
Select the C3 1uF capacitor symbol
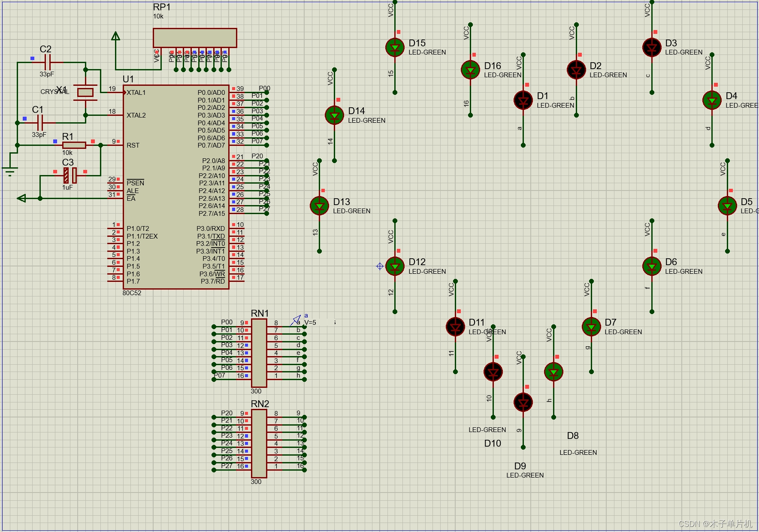click(x=70, y=175)
